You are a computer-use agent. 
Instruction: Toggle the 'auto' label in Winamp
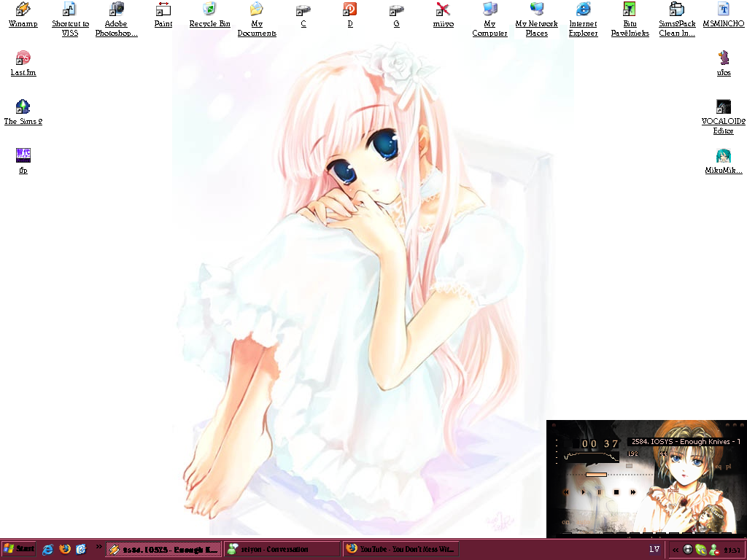[x=583, y=522]
